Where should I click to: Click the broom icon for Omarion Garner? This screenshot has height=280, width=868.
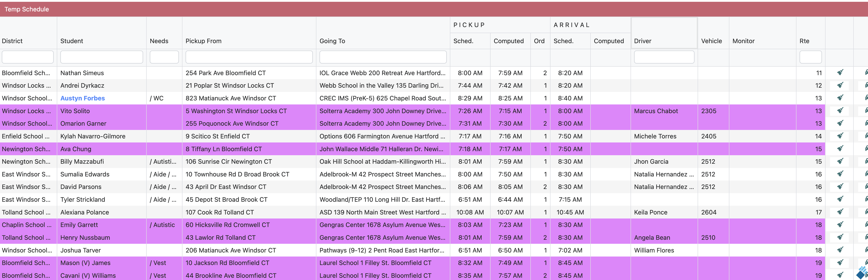click(x=840, y=123)
